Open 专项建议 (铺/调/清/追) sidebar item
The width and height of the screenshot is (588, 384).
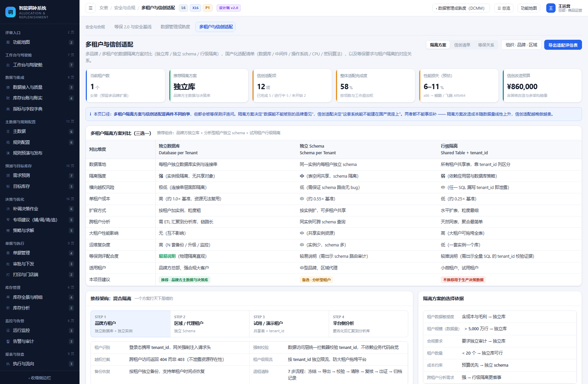(x=40, y=220)
